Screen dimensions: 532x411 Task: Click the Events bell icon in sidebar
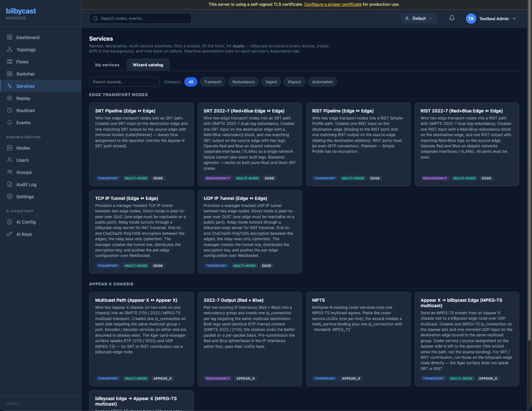pyautogui.click(x=10, y=123)
